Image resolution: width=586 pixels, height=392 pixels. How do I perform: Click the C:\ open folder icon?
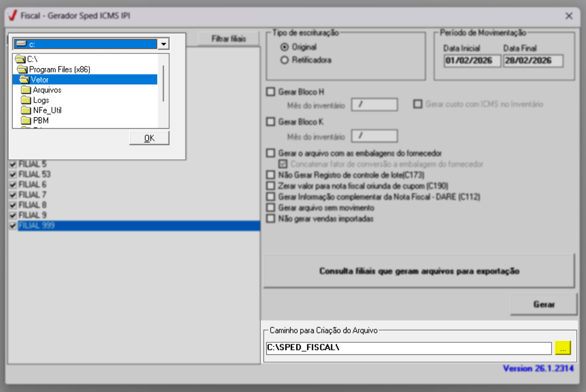(20, 59)
